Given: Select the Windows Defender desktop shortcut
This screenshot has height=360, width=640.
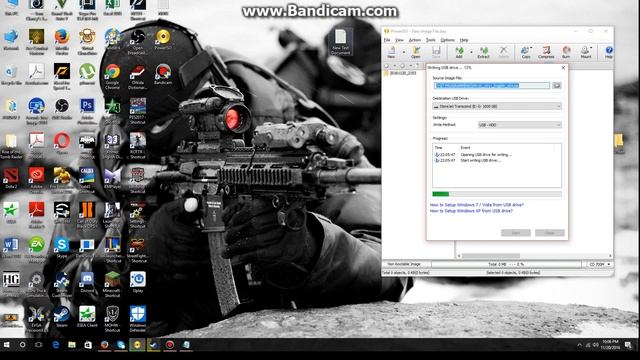Looking at the screenshot, I should pyautogui.click(x=138, y=319).
